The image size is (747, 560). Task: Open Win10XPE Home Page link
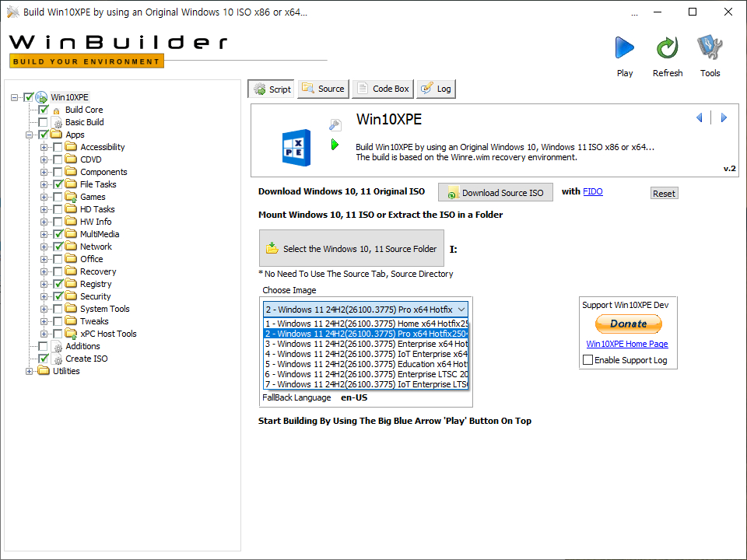point(627,344)
